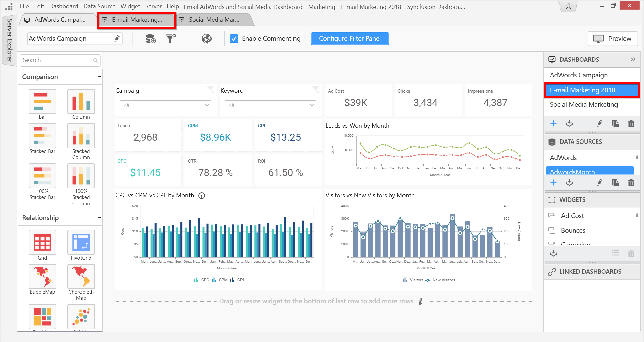Screen dimensions: 644x342
Task: Collapse the Dashboards side panel
Action: click(x=633, y=59)
